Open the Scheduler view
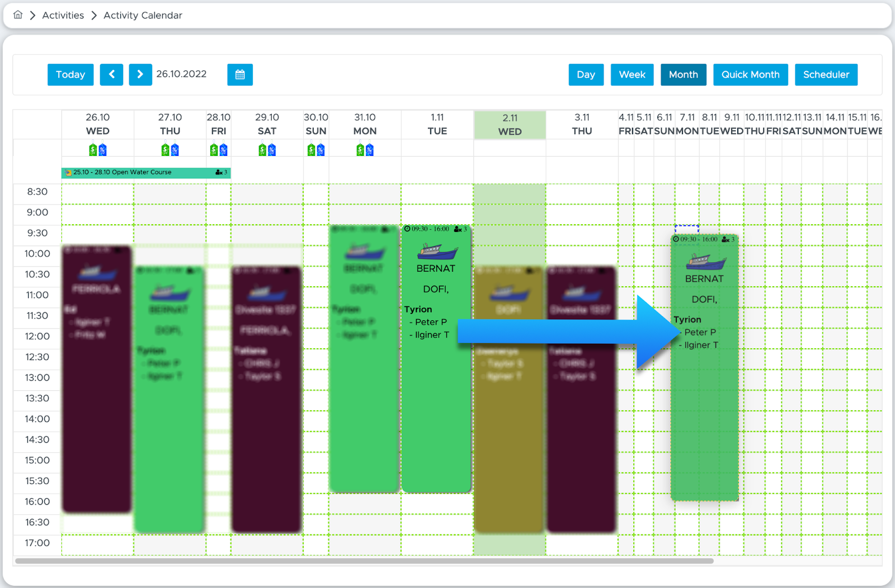The image size is (895, 588). click(826, 74)
